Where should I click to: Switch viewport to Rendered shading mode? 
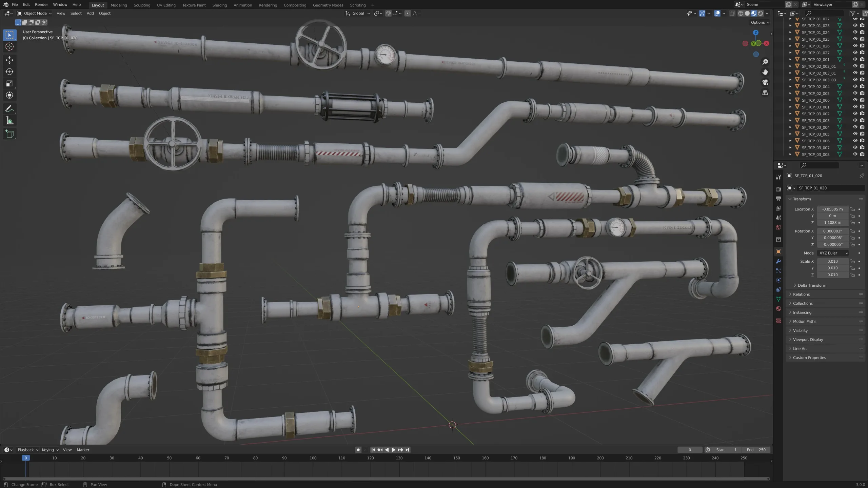[760, 13]
